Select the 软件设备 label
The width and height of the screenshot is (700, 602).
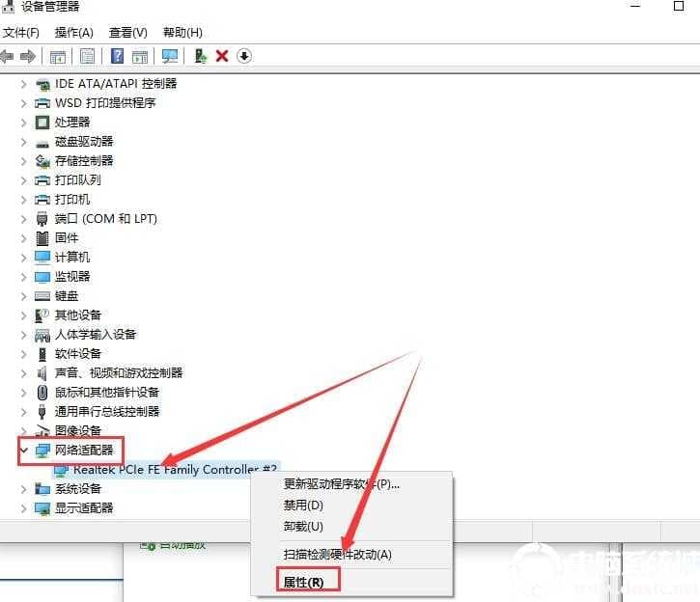[x=78, y=354]
